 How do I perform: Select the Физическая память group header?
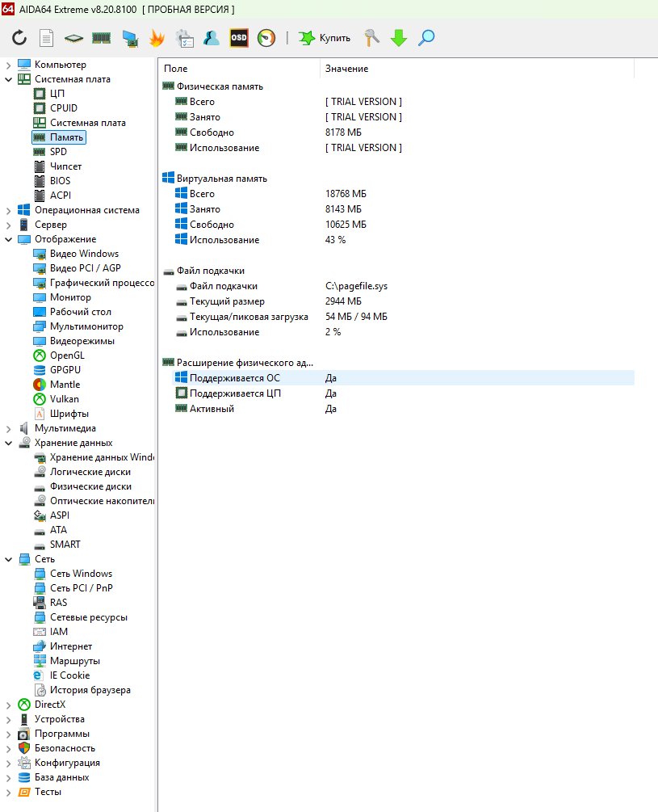pos(220,86)
